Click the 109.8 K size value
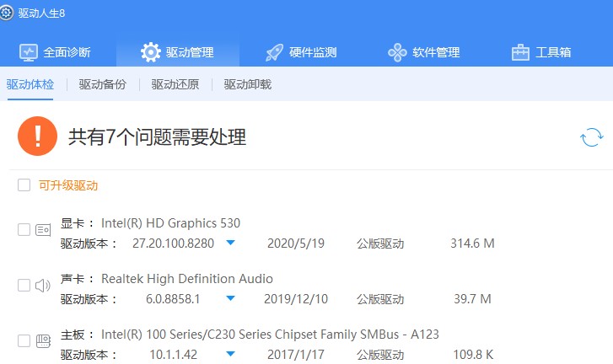 pos(473,355)
